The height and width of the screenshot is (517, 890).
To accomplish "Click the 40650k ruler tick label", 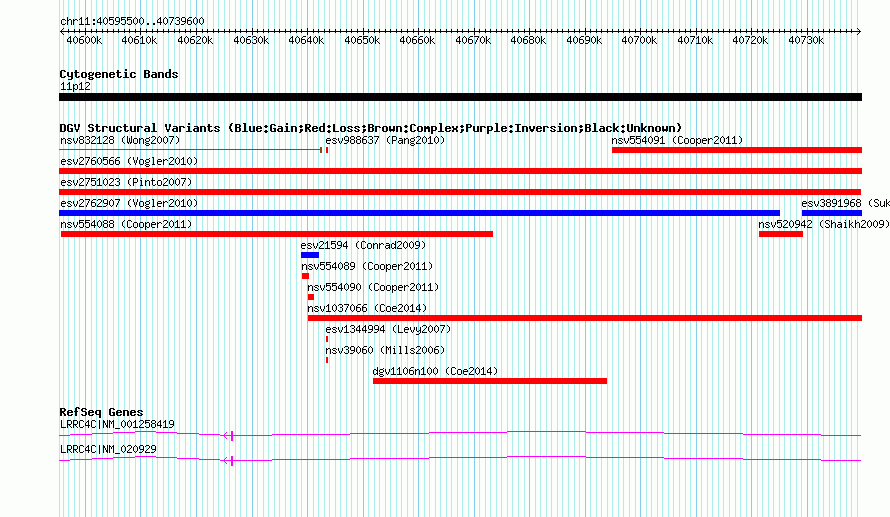I will click(362, 40).
